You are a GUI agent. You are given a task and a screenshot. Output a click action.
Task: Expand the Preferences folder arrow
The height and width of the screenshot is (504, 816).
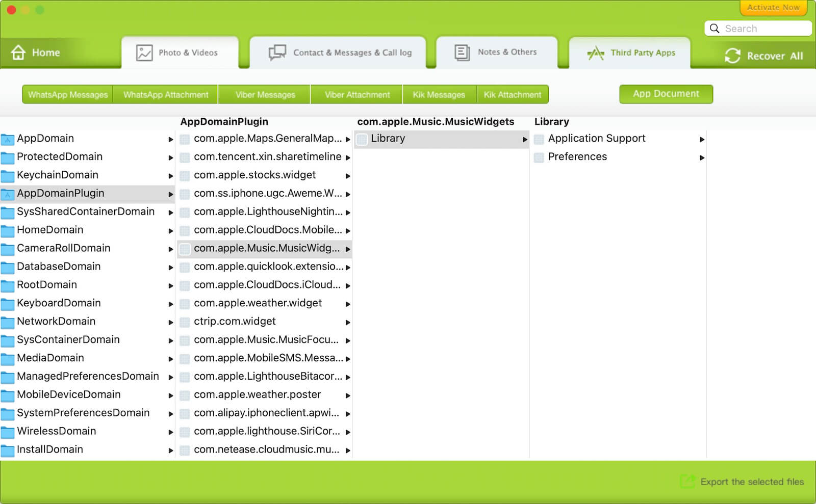tap(702, 157)
